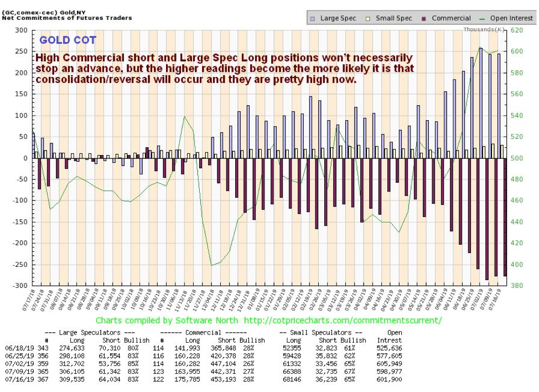Select the 07/17/18 date label on x-axis

coord(29,300)
